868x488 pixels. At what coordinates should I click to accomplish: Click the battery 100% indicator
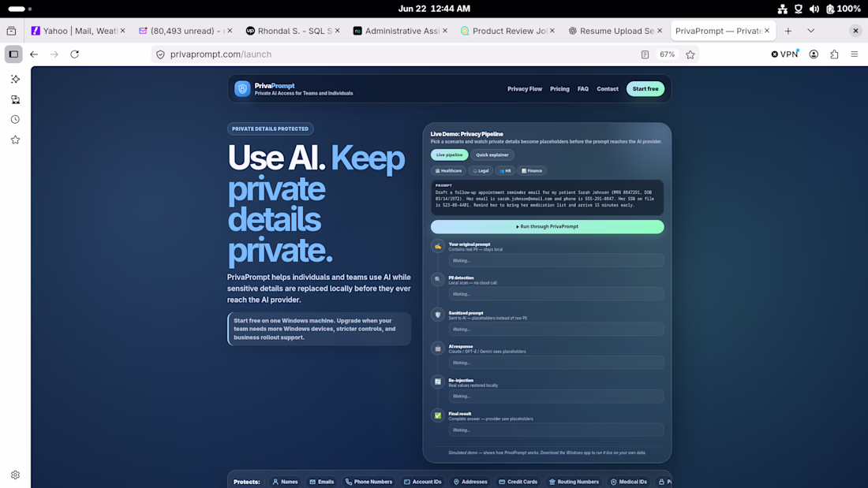coord(844,9)
